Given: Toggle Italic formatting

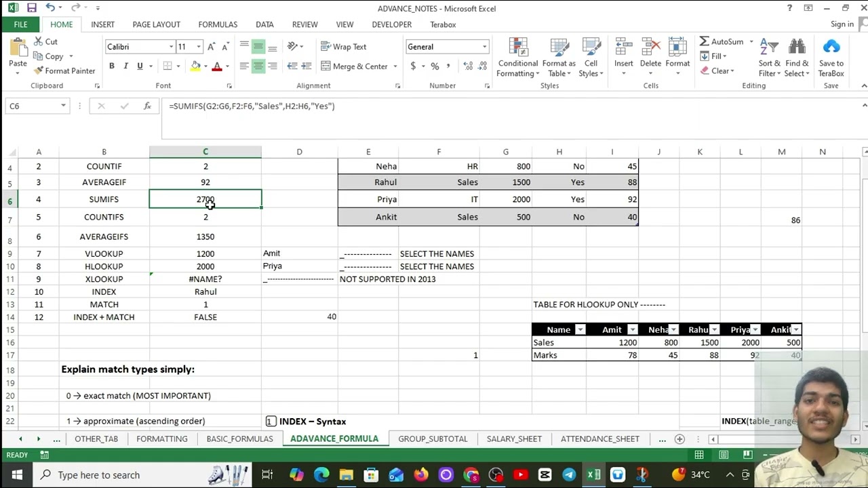Looking at the screenshot, I should tap(125, 66).
